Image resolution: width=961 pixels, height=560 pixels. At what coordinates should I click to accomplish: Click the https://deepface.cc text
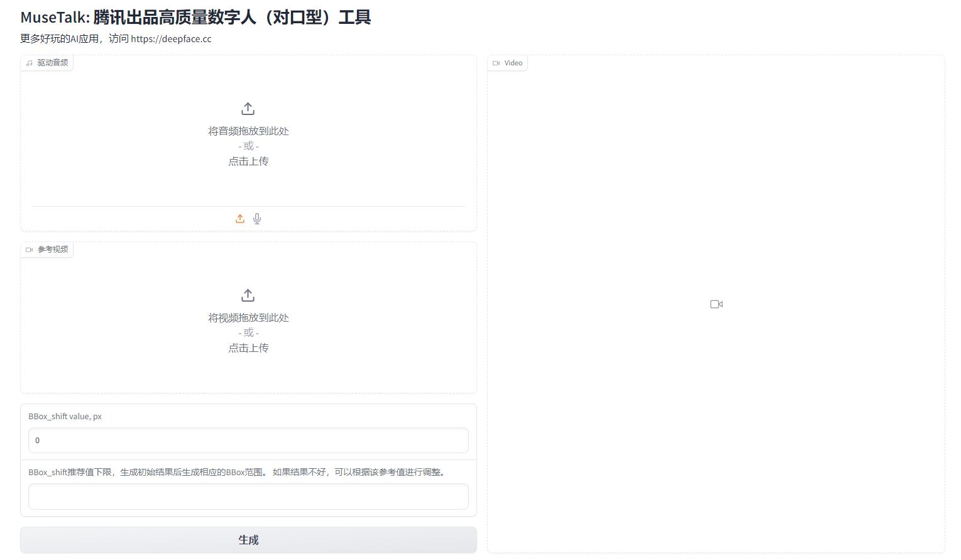(171, 39)
